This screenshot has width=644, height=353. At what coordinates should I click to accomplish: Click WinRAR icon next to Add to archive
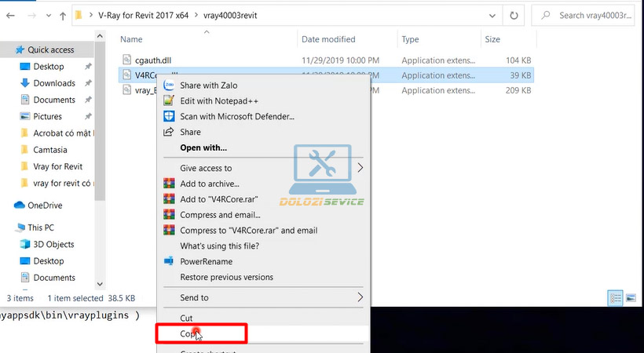point(168,184)
